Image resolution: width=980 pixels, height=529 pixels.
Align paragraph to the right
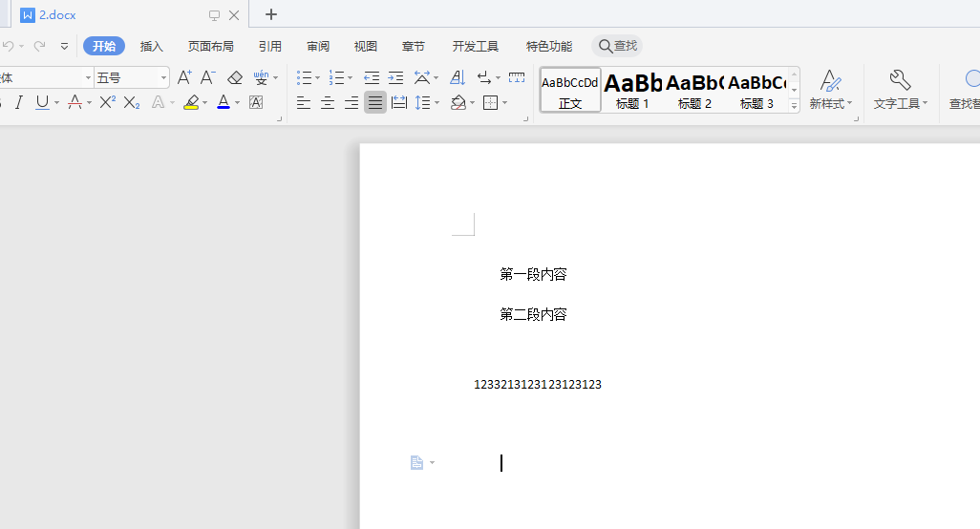(x=352, y=102)
